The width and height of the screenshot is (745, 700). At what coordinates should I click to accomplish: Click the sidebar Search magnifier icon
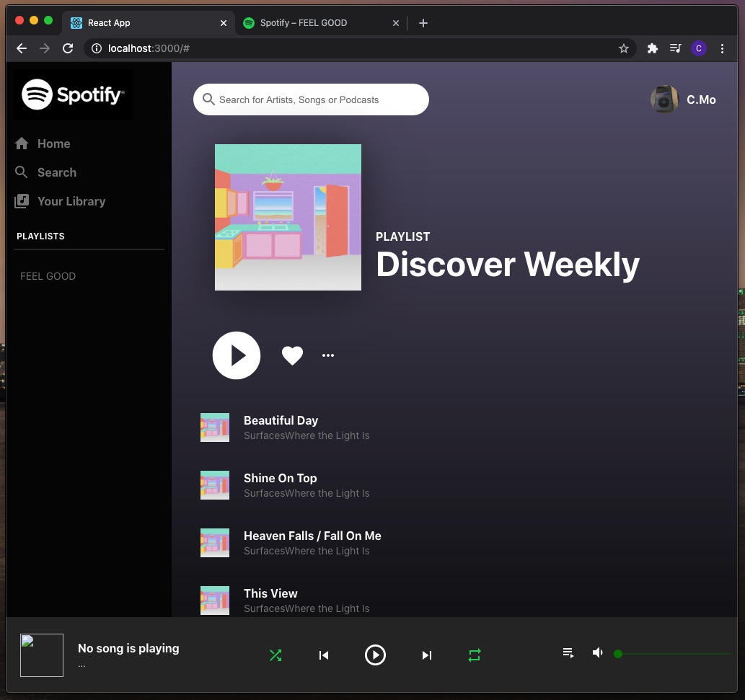22,172
